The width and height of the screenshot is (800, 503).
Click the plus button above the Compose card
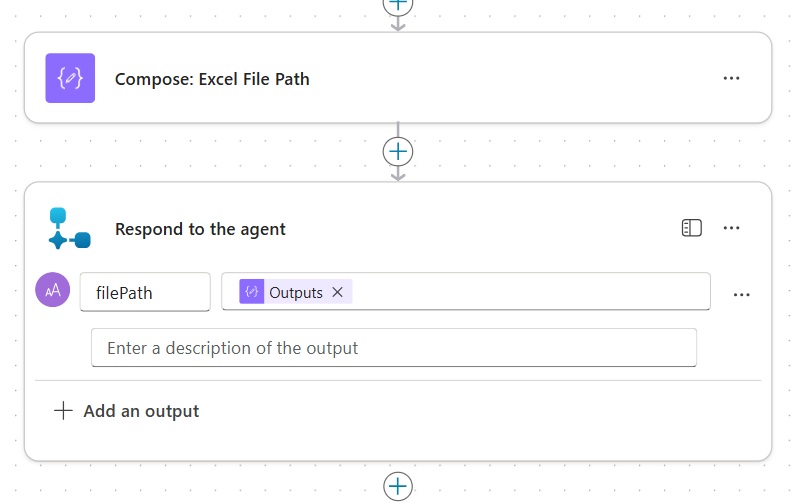pyautogui.click(x=398, y=5)
